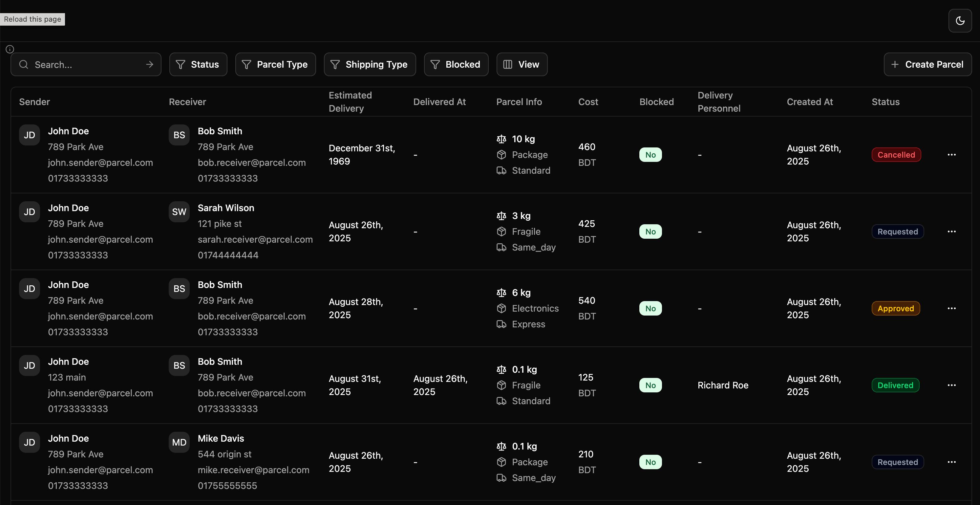This screenshot has width=980, height=505.
Task: Click the Estimated Delivery column header
Action: point(350,101)
